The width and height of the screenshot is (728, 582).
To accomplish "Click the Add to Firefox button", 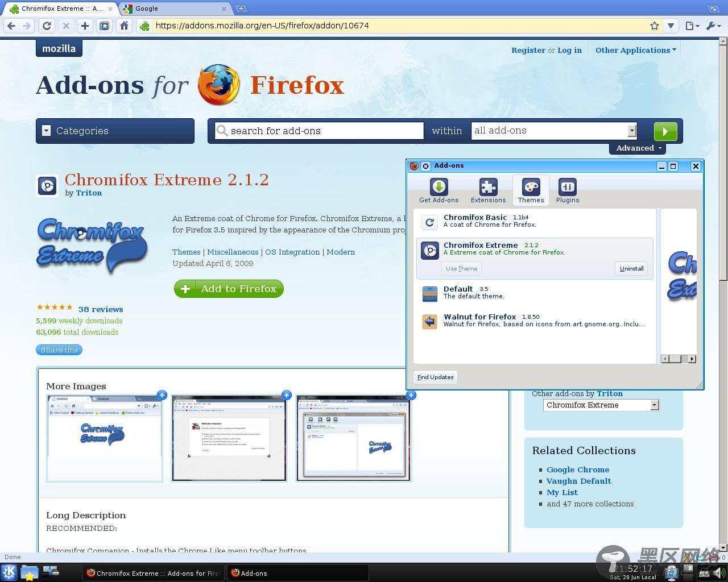I will click(x=229, y=289).
